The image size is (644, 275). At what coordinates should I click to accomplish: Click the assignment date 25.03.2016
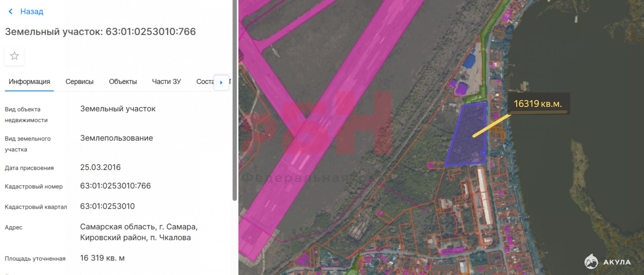[x=100, y=167]
